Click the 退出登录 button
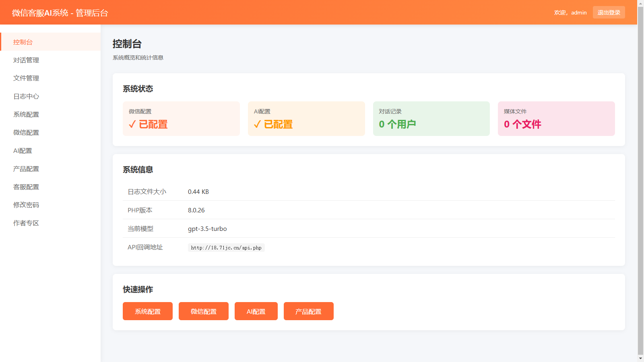Image resolution: width=644 pixels, height=362 pixels. tap(609, 12)
